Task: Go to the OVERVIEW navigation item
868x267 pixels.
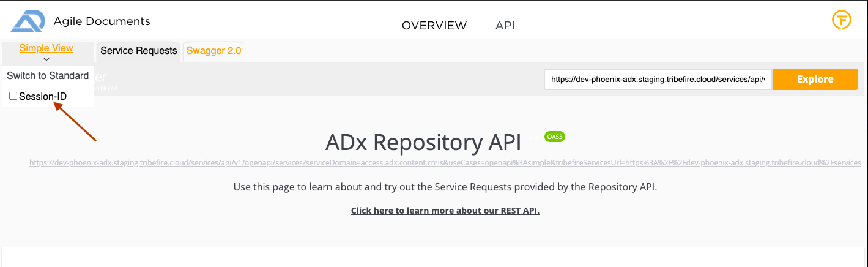Action: pos(434,25)
